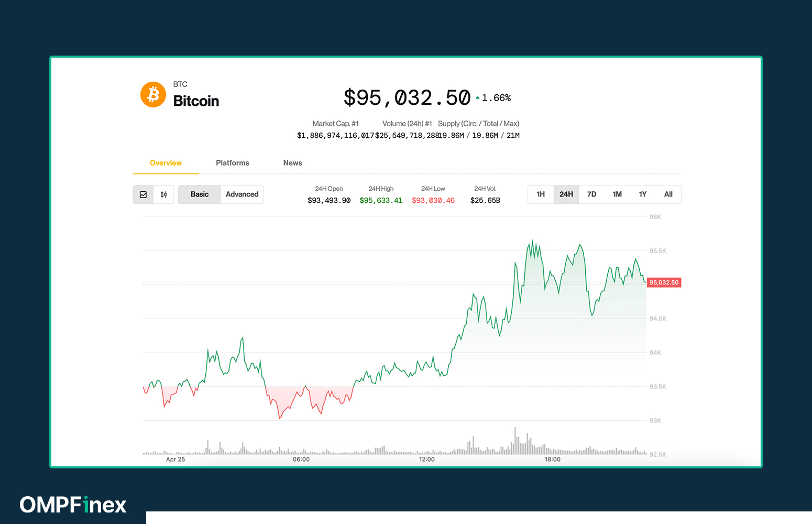Toggle Basic chart mode
812x524 pixels.
[199, 194]
